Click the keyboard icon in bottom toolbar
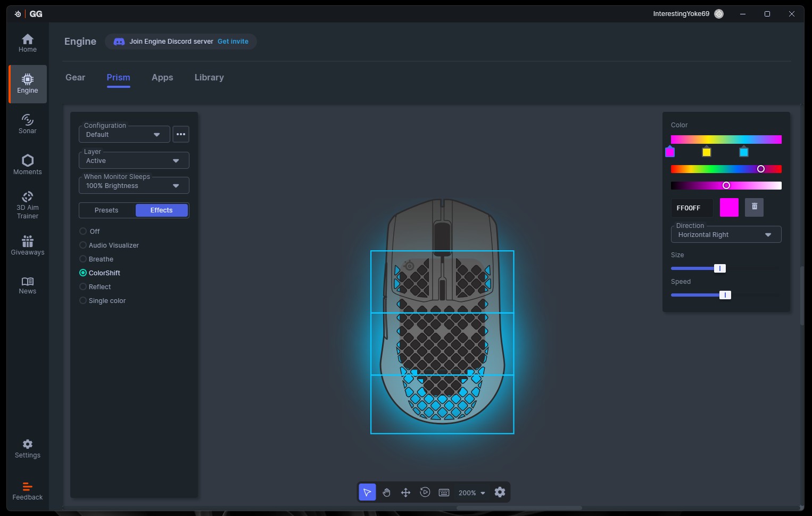This screenshot has height=516, width=812. (444, 493)
